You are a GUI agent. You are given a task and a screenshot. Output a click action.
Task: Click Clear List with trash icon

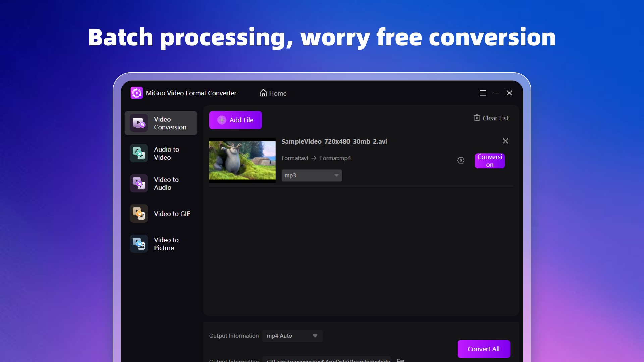491,118
